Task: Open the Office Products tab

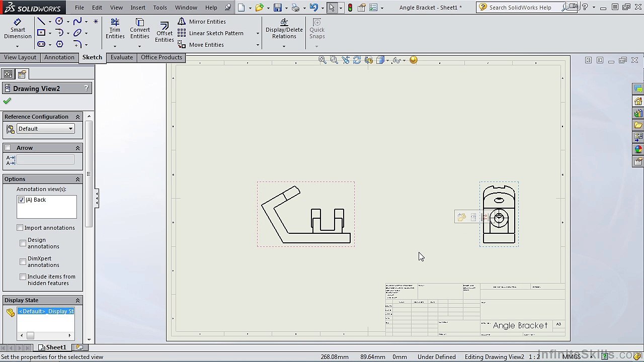Action: [162, 57]
